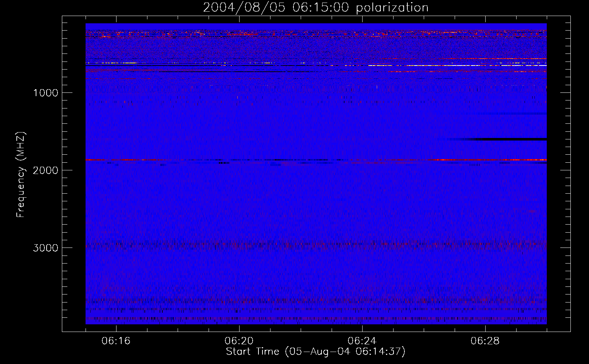Click the "06:20" time tick label

(239, 341)
